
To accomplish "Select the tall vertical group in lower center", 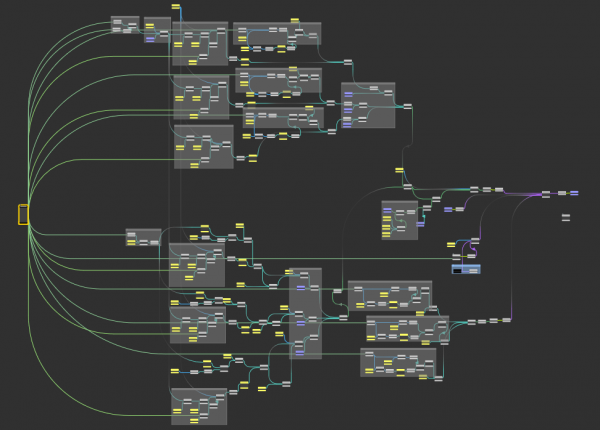I will pyautogui.click(x=306, y=312).
